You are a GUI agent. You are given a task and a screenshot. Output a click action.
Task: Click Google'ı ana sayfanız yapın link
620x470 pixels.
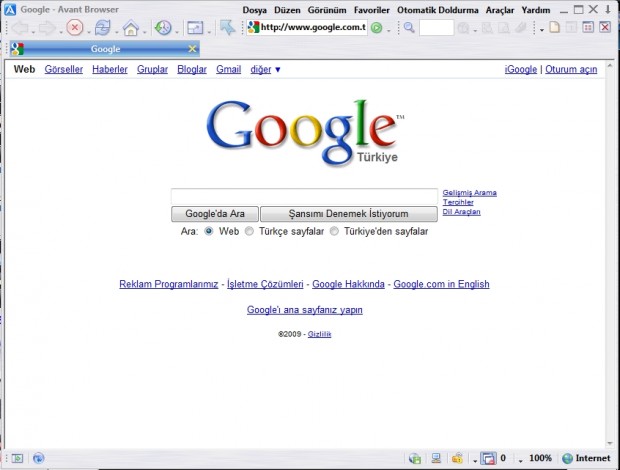tap(305, 310)
